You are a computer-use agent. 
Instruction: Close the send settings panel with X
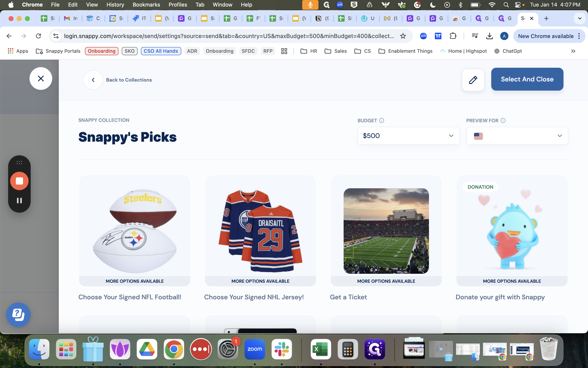click(41, 78)
